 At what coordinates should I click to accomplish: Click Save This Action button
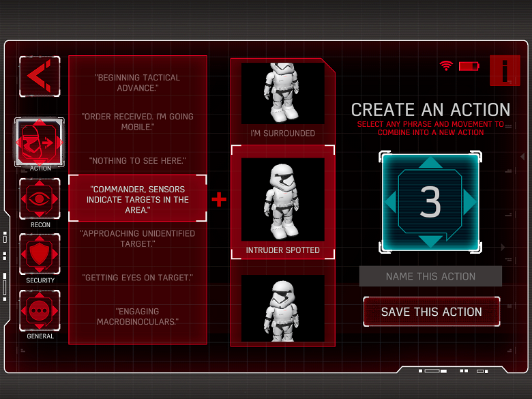[x=432, y=312]
